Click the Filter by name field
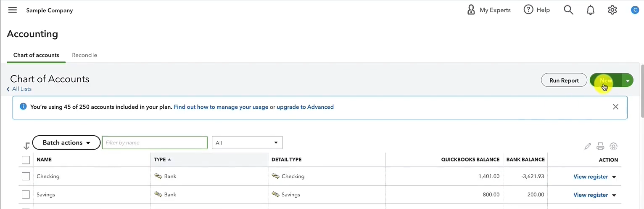The height and width of the screenshot is (209, 644). (x=155, y=142)
